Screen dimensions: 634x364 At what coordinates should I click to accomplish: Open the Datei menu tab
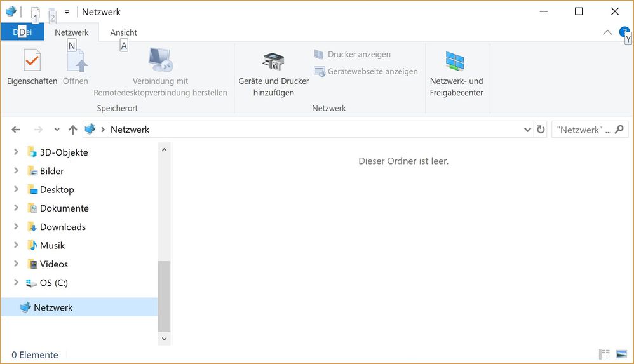click(22, 32)
